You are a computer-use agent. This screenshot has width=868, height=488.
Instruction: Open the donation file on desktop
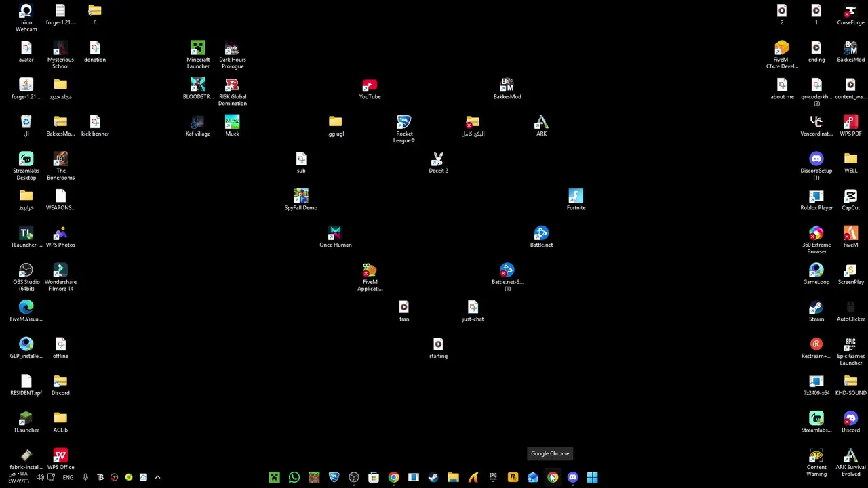coord(95,52)
